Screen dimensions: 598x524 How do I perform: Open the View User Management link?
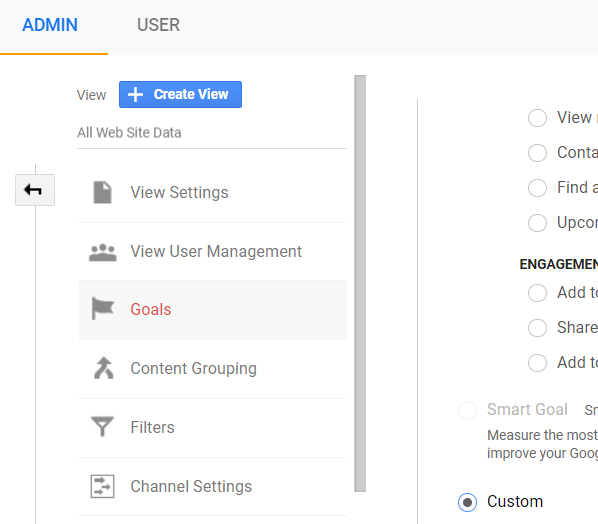pyautogui.click(x=216, y=251)
